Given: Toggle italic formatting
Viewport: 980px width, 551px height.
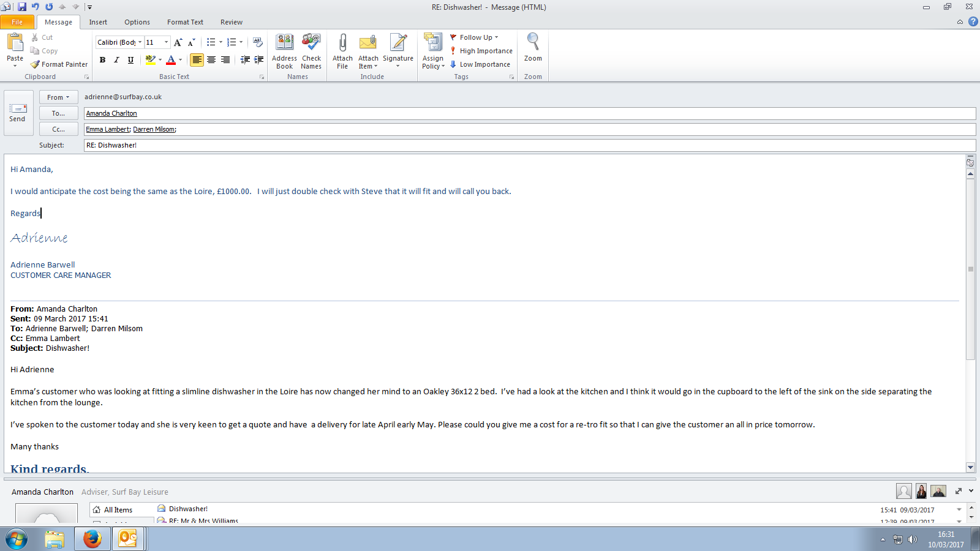Looking at the screenshot, I should 116,59.
